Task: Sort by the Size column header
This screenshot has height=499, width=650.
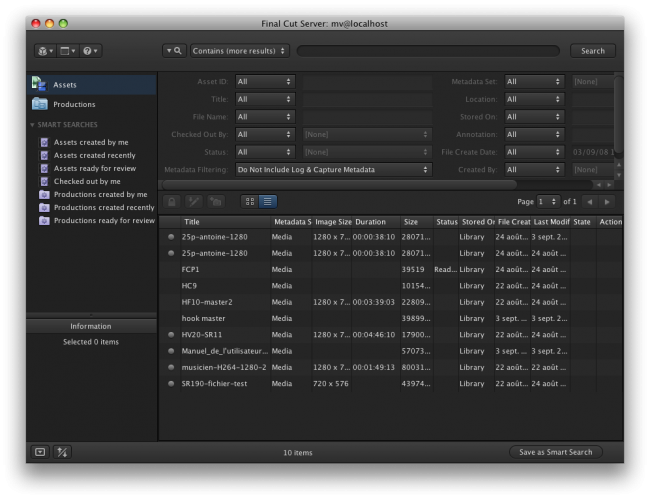Action: pyautogui.click(x=417, y=222)
